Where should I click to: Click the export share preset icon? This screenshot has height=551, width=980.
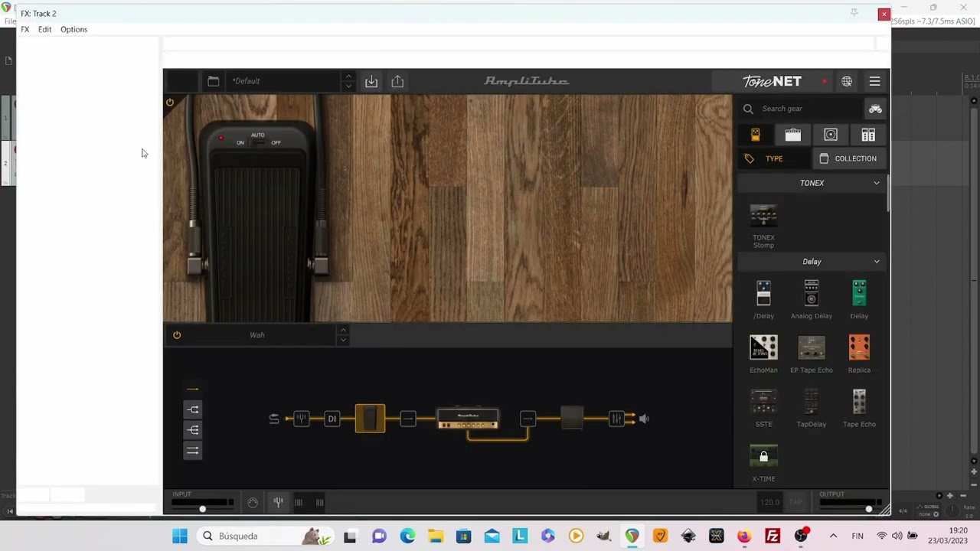click(397, 81)
